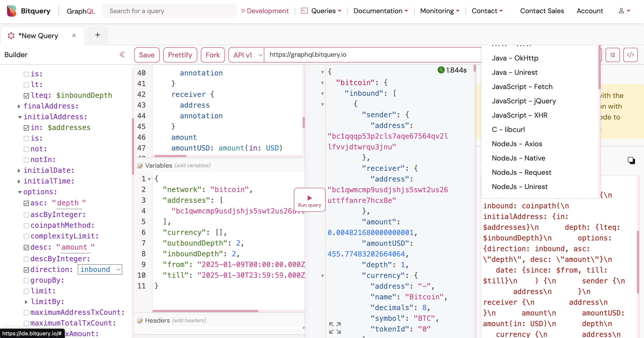Screen dimensions: 644x338
Task: Uncheck the "desc: amount" checkbox
Action: pyautogui.click(x=27, y=247)
